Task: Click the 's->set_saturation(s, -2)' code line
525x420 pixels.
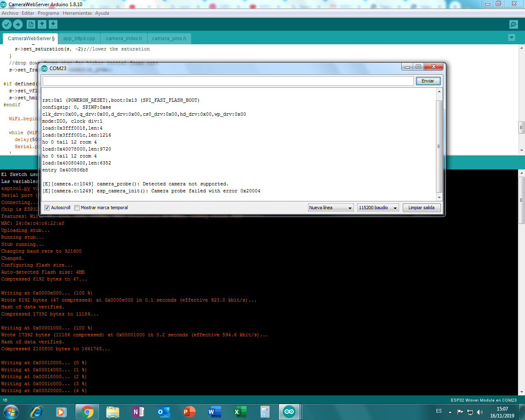Action: (x=82, y=49)
